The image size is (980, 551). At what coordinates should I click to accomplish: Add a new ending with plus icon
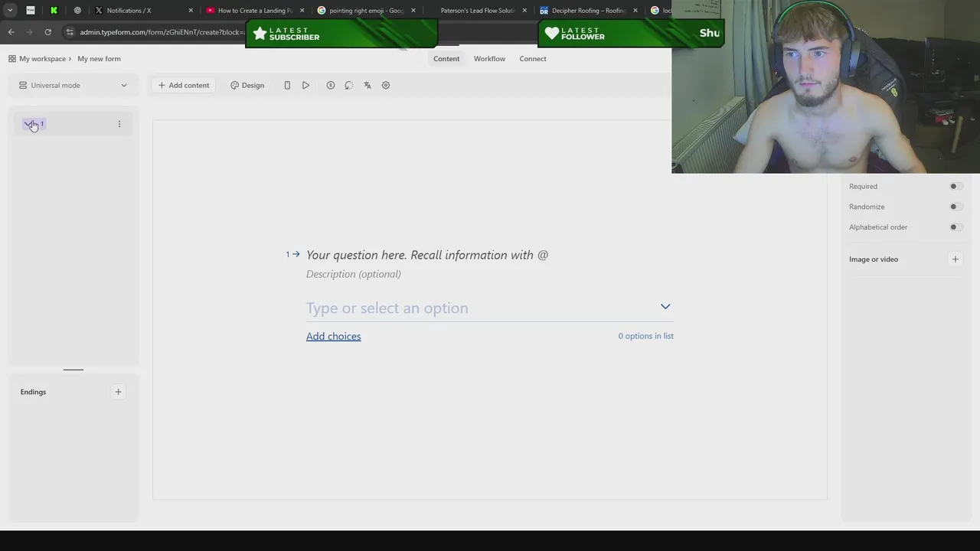(x=118, y=392)
